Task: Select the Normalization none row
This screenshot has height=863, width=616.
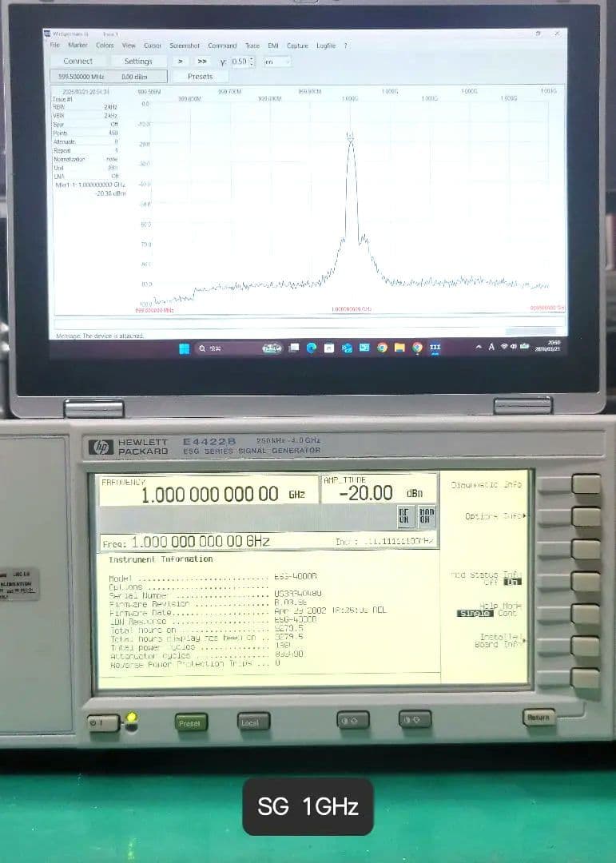Action: click(85, 159)
